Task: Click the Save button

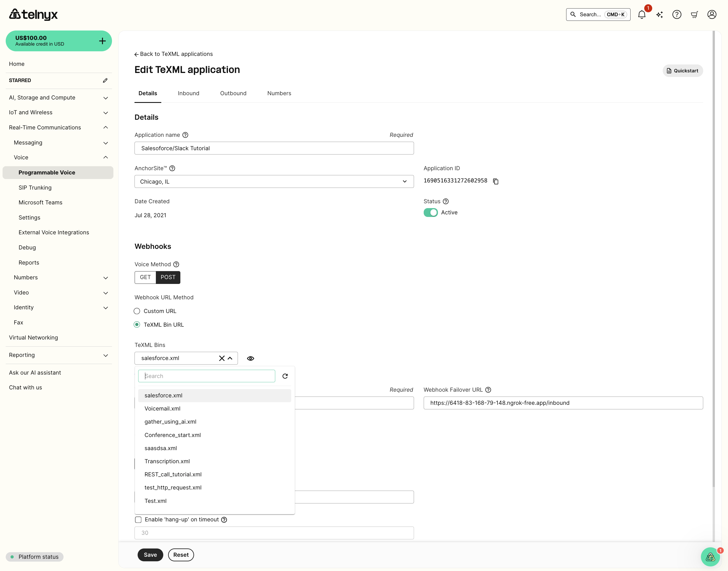Action: [150, 555]
